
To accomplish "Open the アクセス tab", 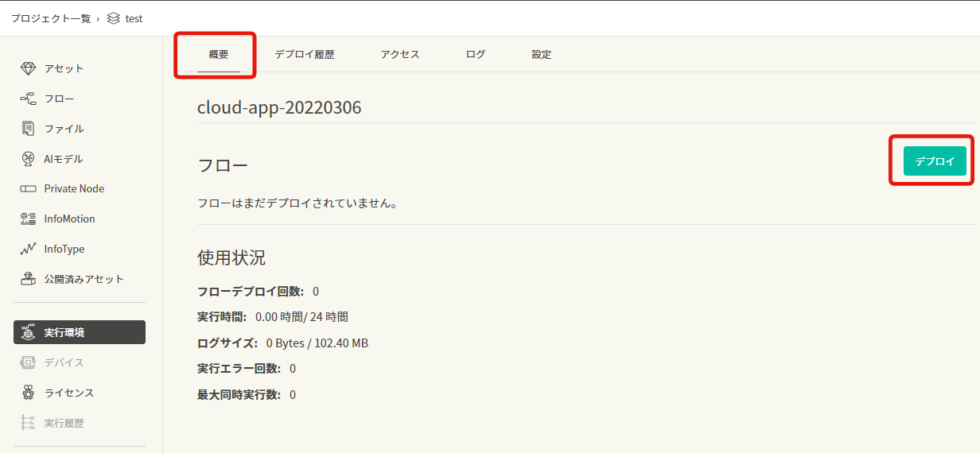I will pyautogui.click(x=400, y=55).
